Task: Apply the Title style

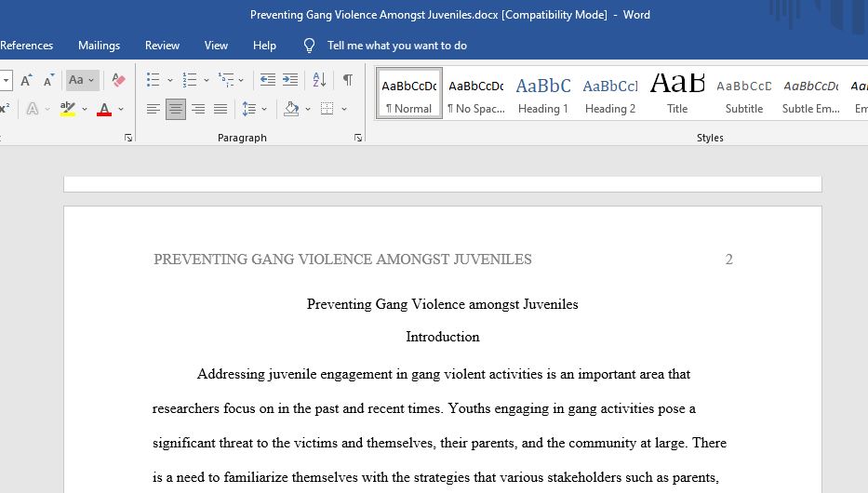Action: [677, 94]
